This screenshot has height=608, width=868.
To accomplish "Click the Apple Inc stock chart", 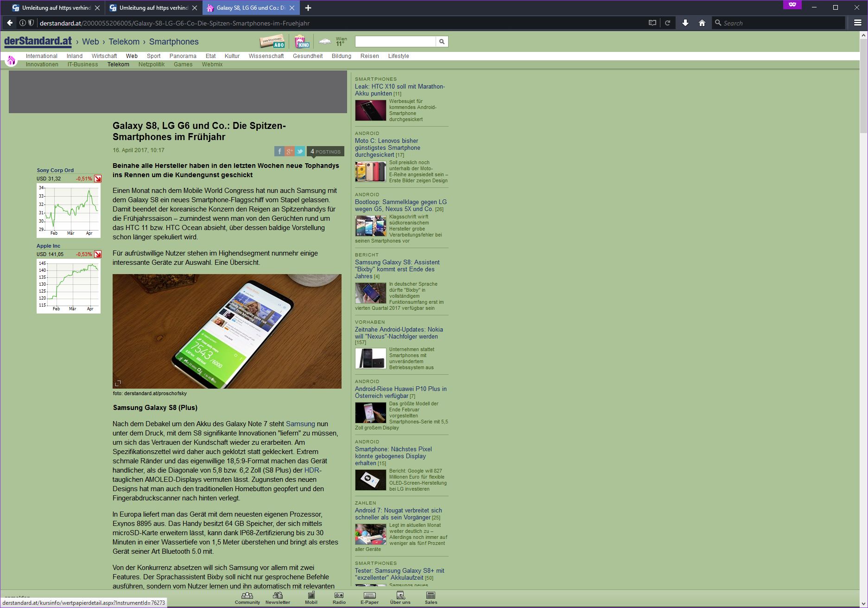I will coord(69,286).
